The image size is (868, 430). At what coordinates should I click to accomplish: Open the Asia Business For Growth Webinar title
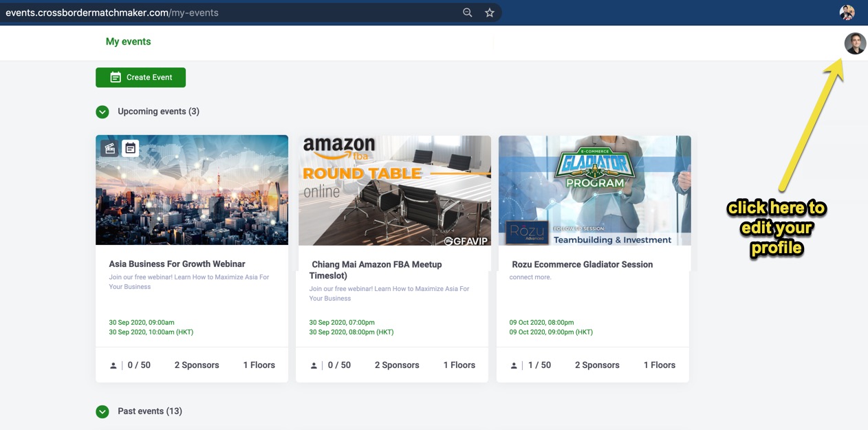177,264
